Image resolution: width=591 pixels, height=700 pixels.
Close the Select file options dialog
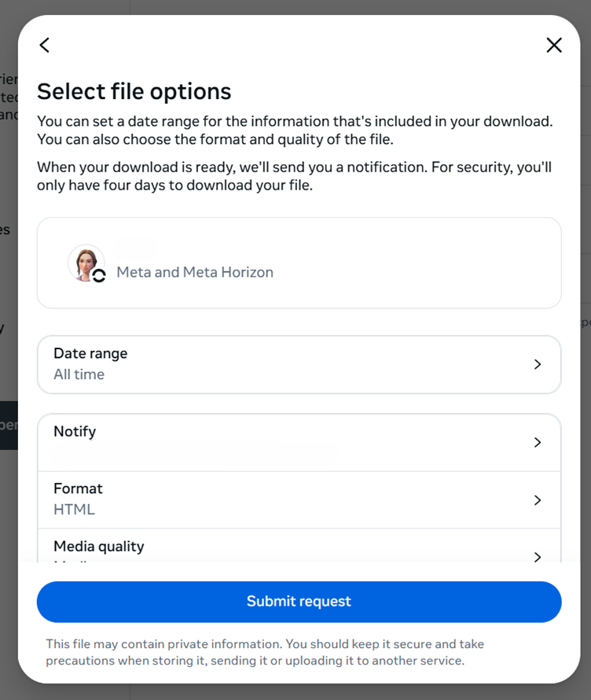point(554,46)
